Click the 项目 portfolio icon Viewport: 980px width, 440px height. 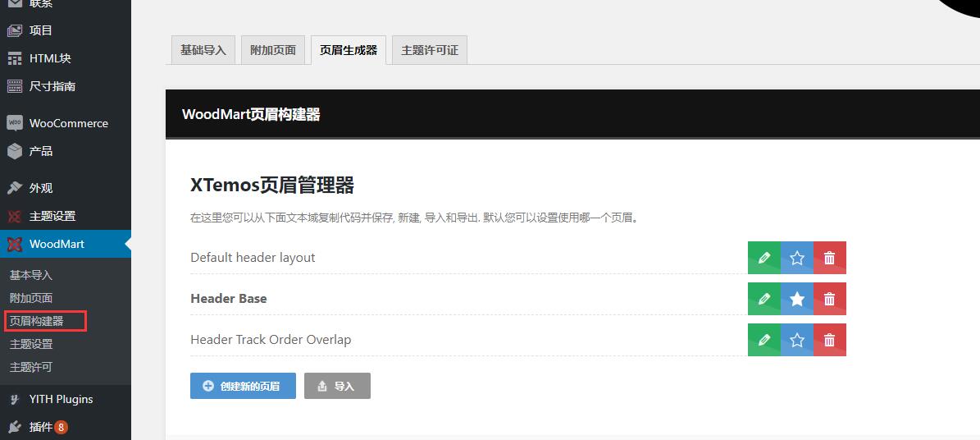pyautogui.click(x=15, y=30)
